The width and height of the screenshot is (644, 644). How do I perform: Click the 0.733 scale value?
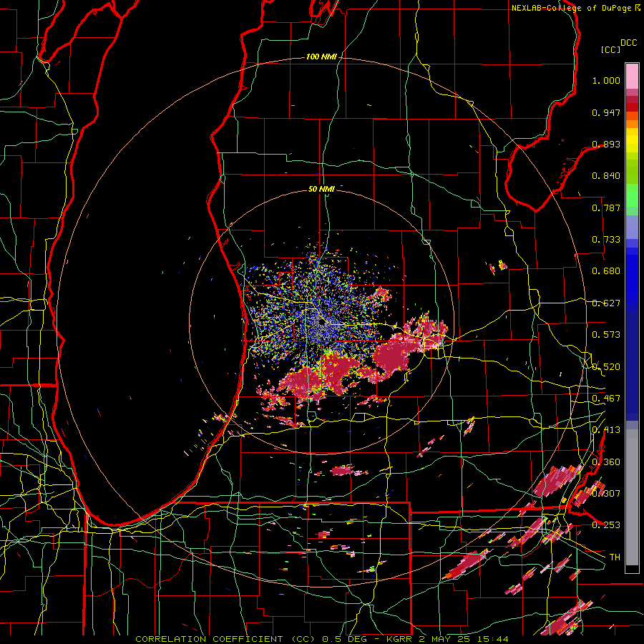tap(606, 240)
